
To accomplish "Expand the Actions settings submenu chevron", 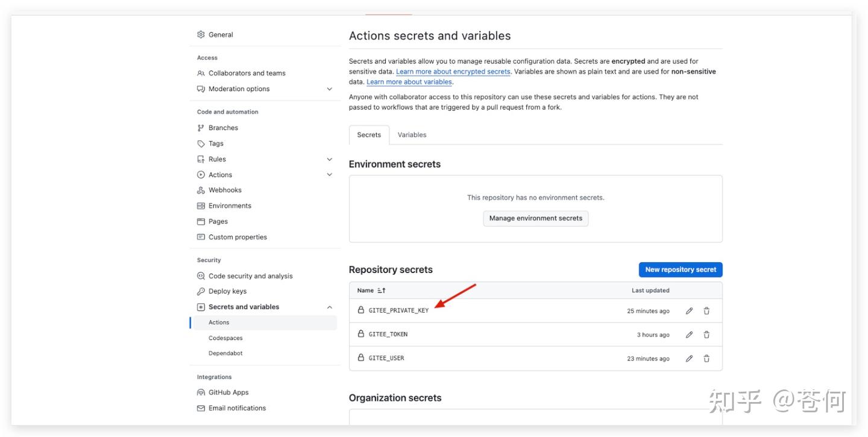I will coord(329,175).
